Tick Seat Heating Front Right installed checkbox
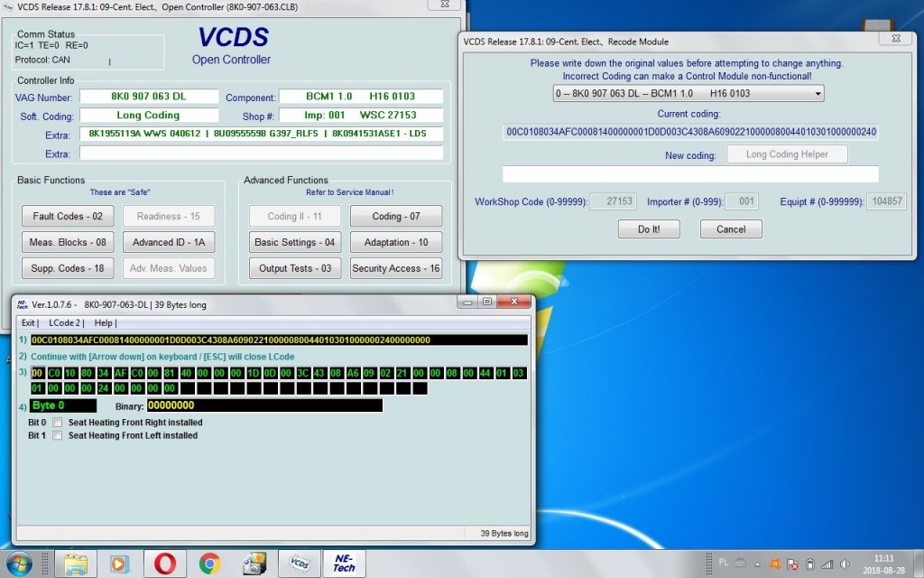This screenshot has width=924, height=578. (x=57, y=423)
